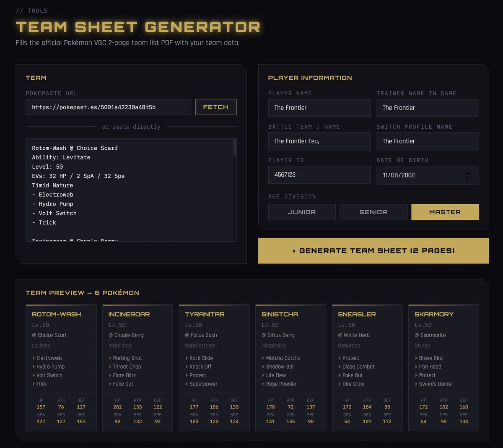Viewport: 503px width, 448px height.
Task: Click the Sand Stream ability text
Action: (x=200, y=346)
